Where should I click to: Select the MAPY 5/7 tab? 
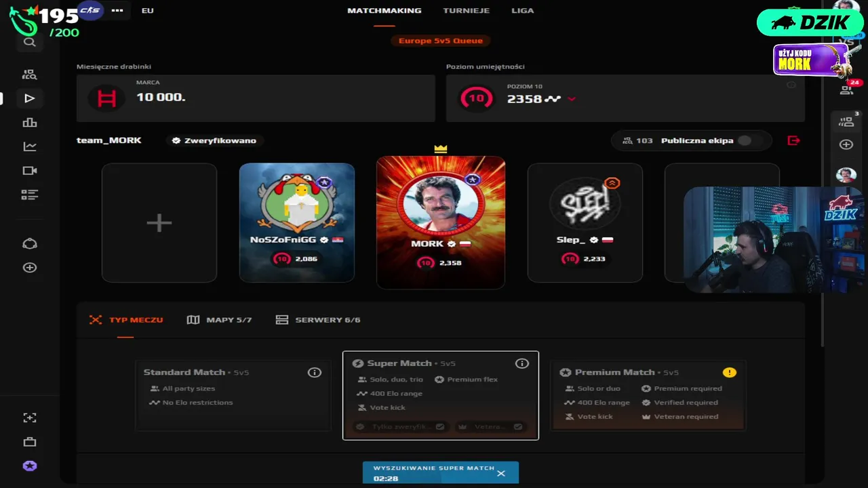click(220, 320)
